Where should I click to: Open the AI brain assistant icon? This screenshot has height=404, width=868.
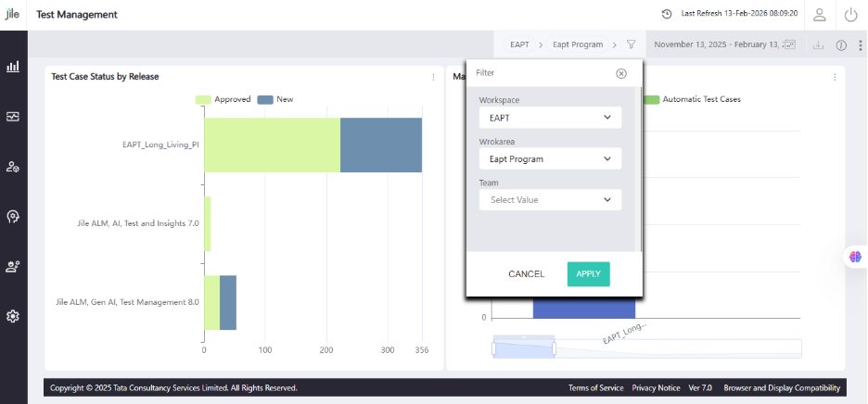pos(856,257)
